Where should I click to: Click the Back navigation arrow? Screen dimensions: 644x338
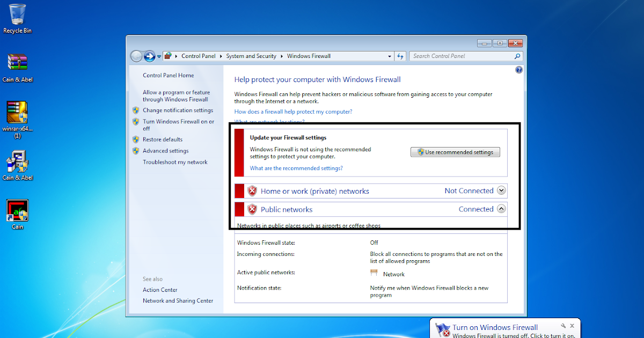click(x=136, y=56)
